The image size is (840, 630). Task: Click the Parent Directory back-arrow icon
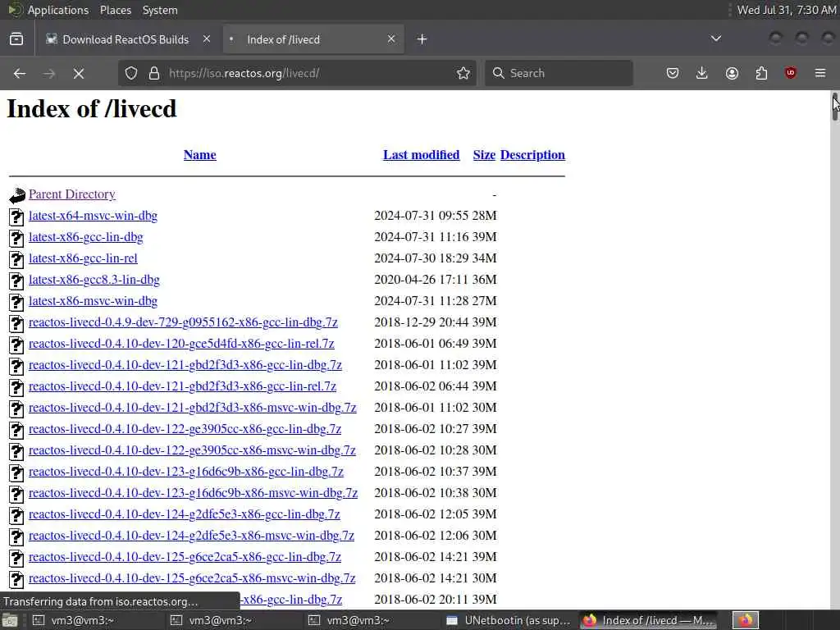[x=17, y=195]
